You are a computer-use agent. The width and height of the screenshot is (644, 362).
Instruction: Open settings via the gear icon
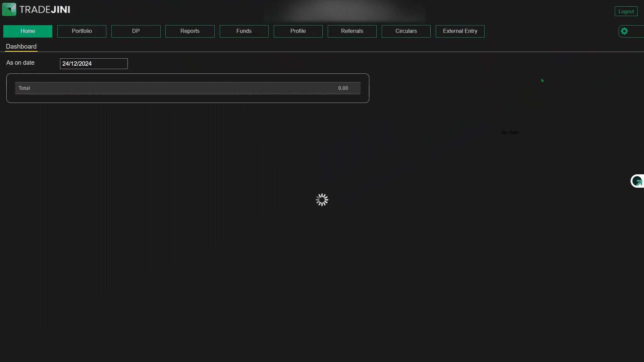pos(624,31)
